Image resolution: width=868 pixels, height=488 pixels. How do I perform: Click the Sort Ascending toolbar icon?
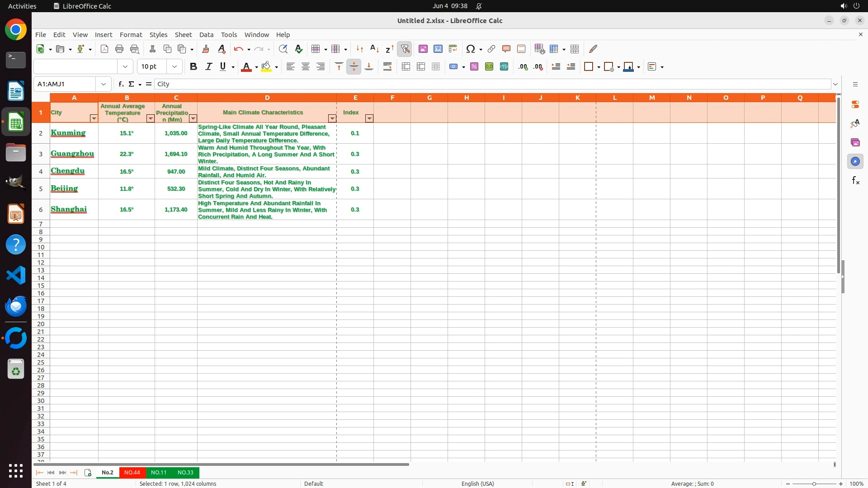[x=374, y=49]
